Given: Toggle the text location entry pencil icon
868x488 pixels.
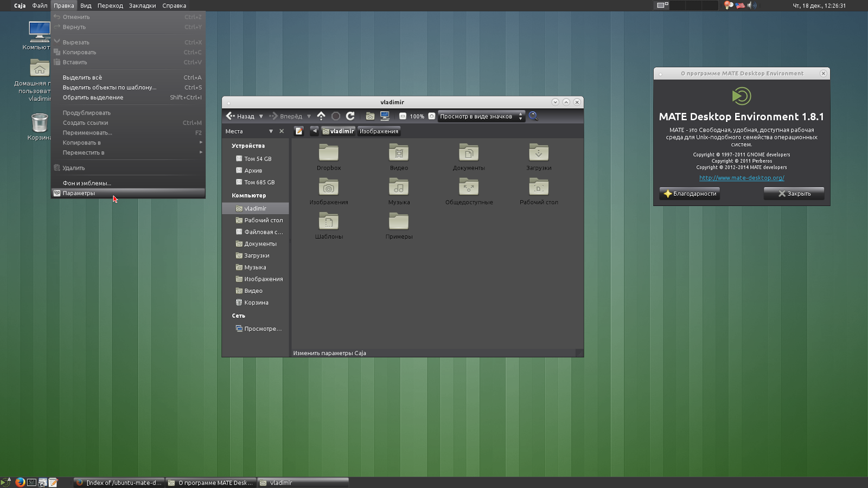Looking at the screenshot, I should pyautogui.click(x=299, y=131).
